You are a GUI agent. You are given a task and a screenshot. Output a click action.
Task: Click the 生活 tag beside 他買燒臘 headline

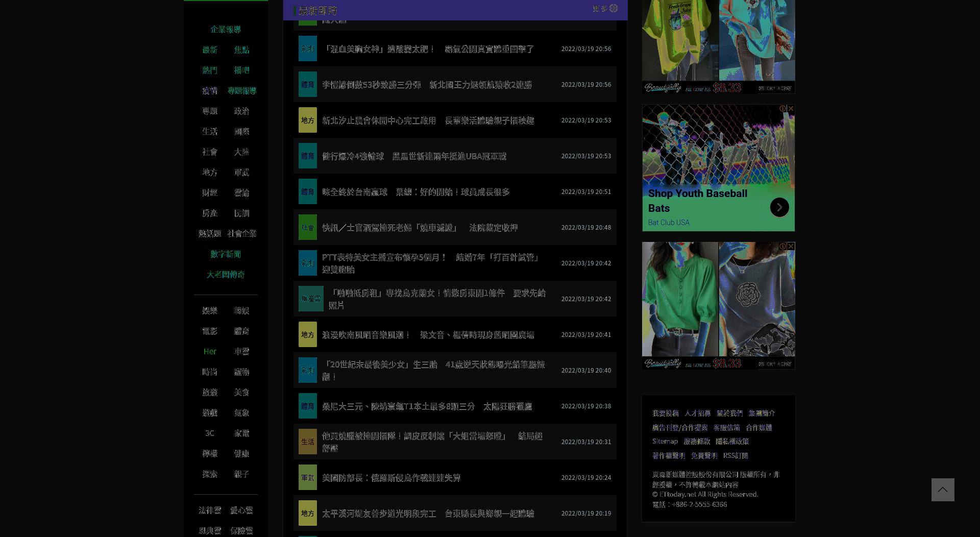[308, 442]
